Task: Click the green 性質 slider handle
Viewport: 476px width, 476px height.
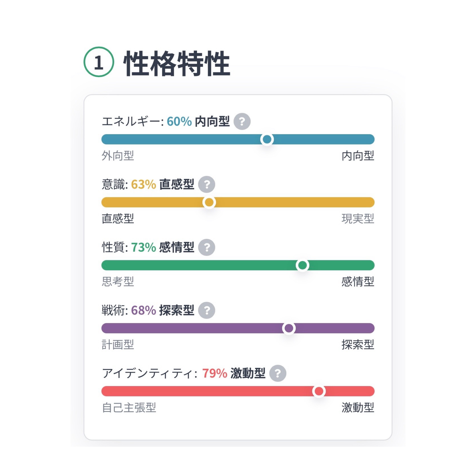Action: click(302, 265)
